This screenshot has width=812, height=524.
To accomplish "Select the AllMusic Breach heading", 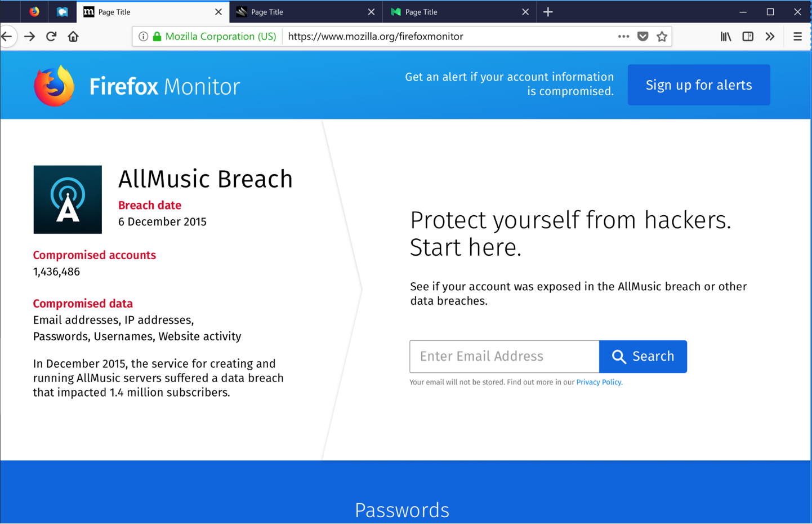I will [206, 179].
